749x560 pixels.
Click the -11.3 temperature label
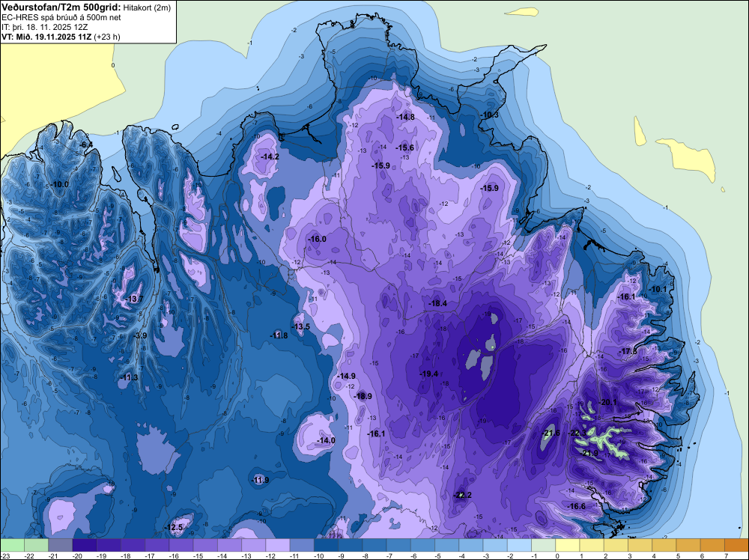click(129, 377)
